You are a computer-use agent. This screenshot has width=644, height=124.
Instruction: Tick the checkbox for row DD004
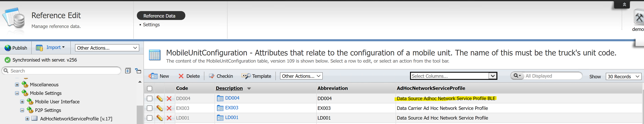click(150, 99)
